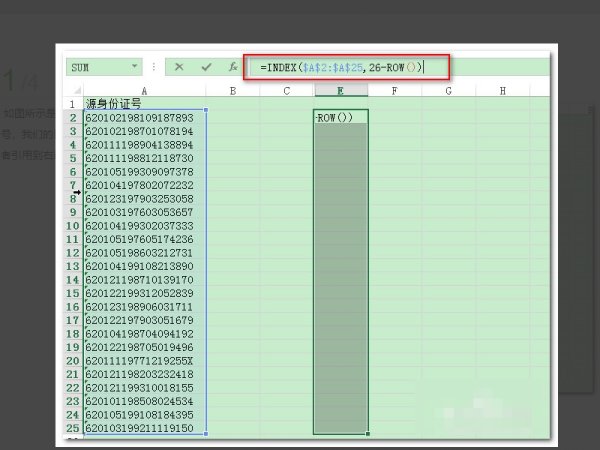Click cell containing 620123197903253058
Screen dimensions: 600x450
[x=145, y=199]
